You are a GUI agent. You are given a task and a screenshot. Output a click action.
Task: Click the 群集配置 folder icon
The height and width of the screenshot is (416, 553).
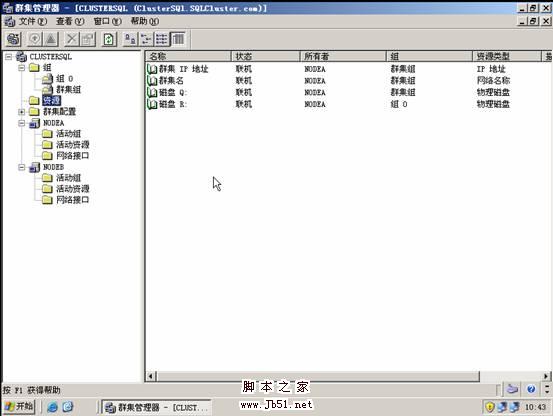click(x=34, y=112)
